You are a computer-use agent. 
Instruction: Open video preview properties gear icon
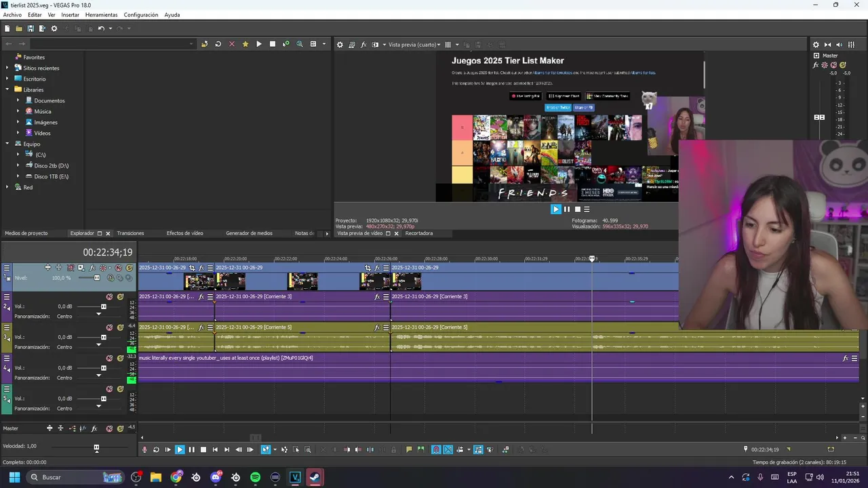click(x=340, y=45)
